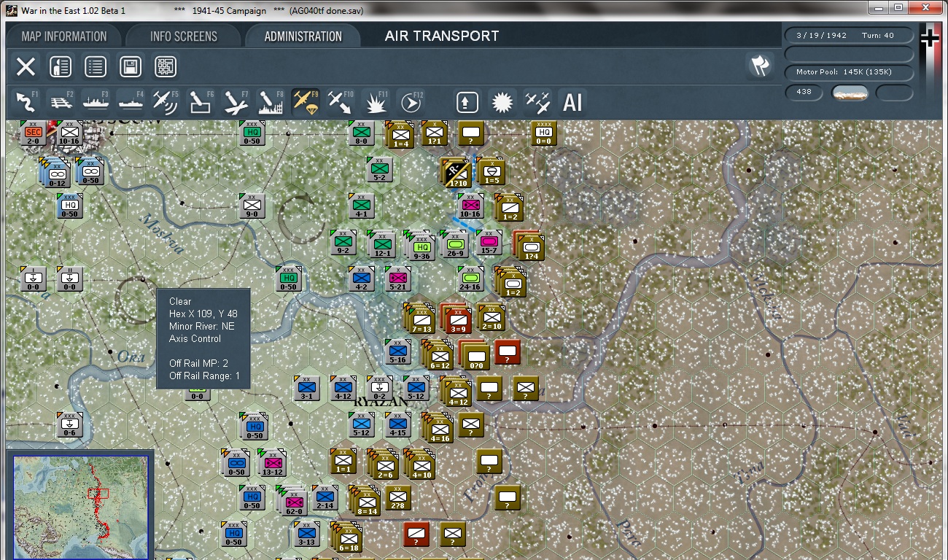Click the floppy disk save game icon

click(x=131, y=67)
